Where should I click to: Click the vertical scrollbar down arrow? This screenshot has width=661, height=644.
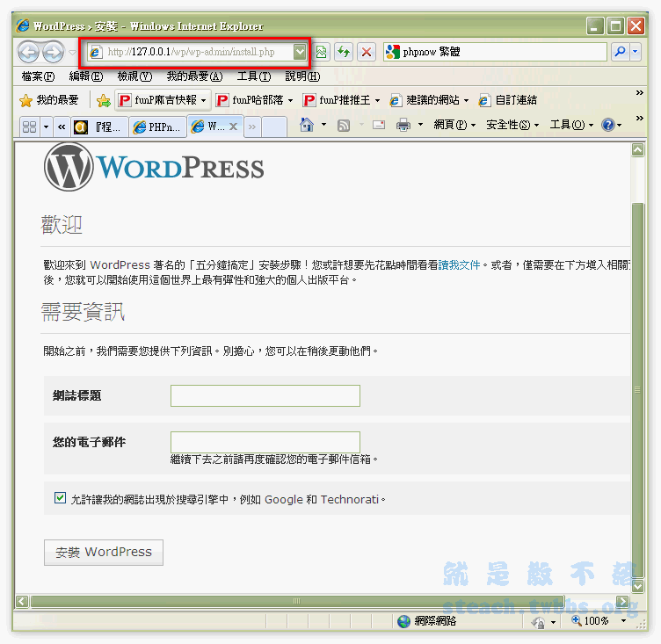[x=637, y=585]
